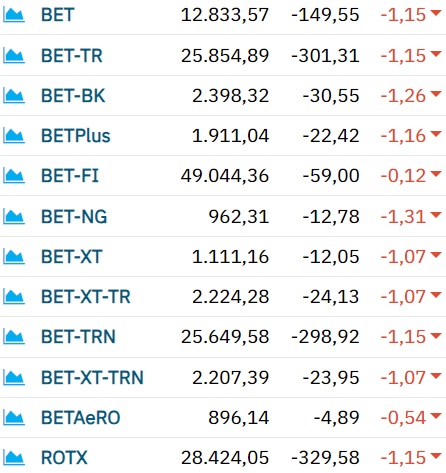This screenshot has width=446, height=473.
Task: Open the chart icon for BET-XT-TRN
Action: (14, 378)
